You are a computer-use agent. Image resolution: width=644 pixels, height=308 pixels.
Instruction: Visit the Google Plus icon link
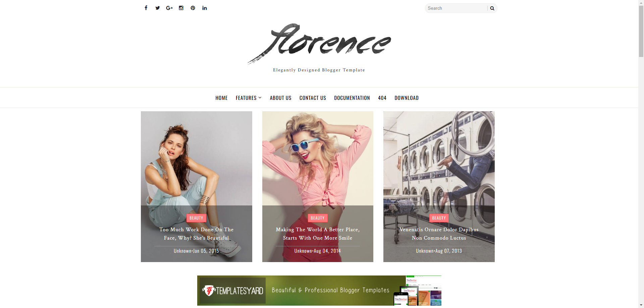click(169, 8)
